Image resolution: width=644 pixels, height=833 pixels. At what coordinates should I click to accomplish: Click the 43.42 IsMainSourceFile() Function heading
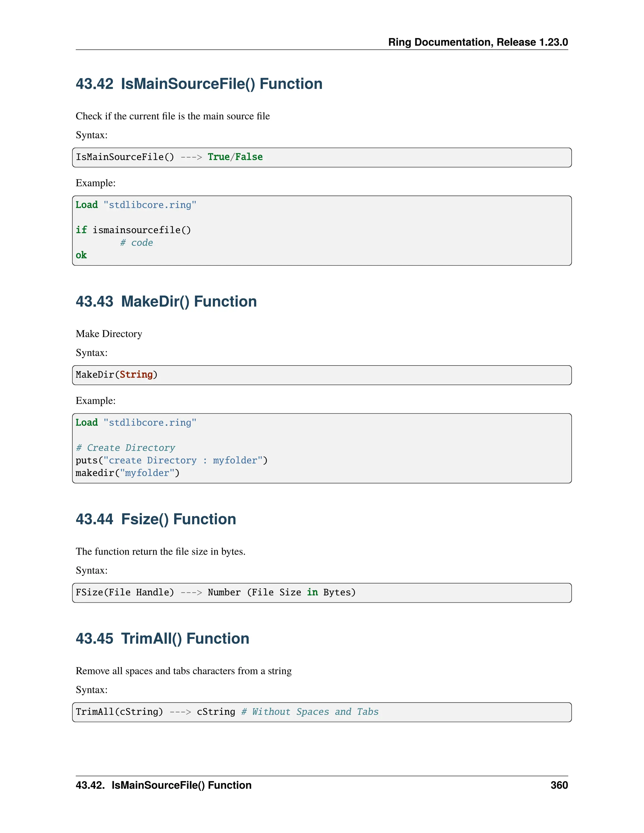click(199, 84)
